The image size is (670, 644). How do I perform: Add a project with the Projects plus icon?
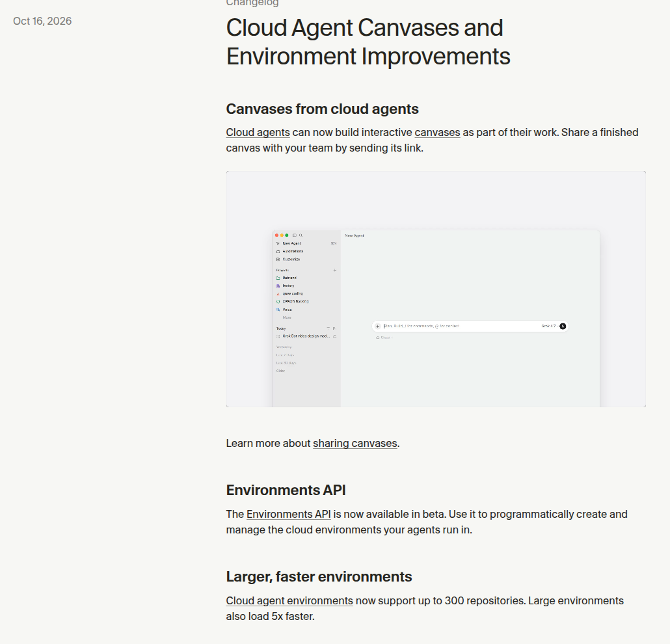click(334, 270)
